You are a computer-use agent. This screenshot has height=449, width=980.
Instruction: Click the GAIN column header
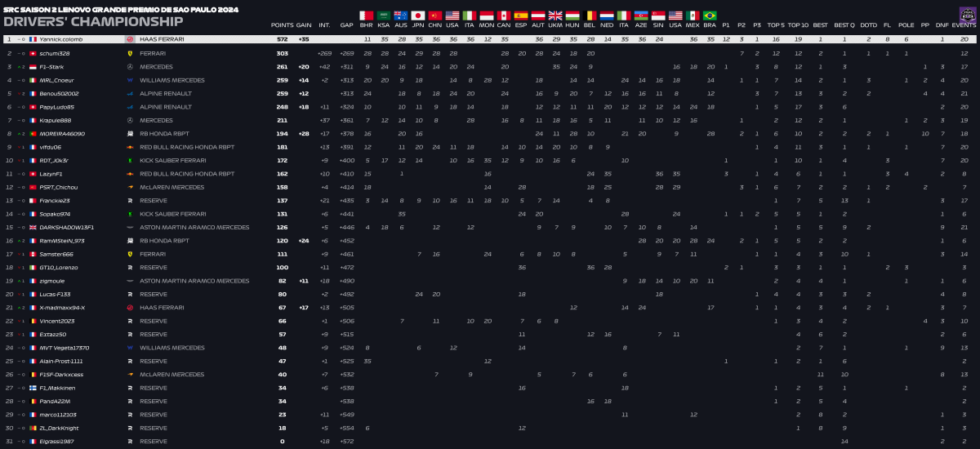click(304, 25)
